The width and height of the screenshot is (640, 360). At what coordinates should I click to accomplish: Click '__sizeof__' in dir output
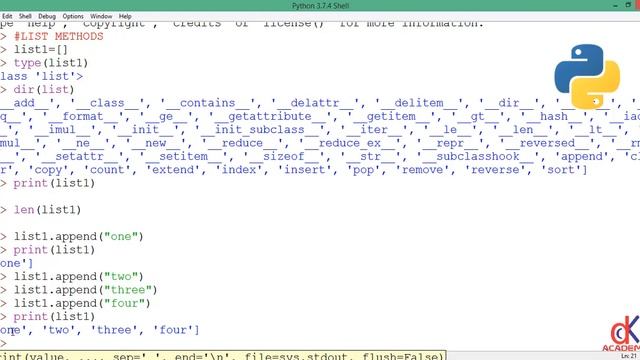284,157
